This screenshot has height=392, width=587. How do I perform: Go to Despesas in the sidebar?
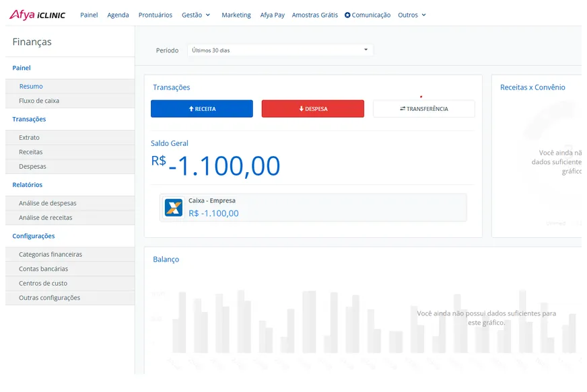pyautogui.click(x=70, y=167)
